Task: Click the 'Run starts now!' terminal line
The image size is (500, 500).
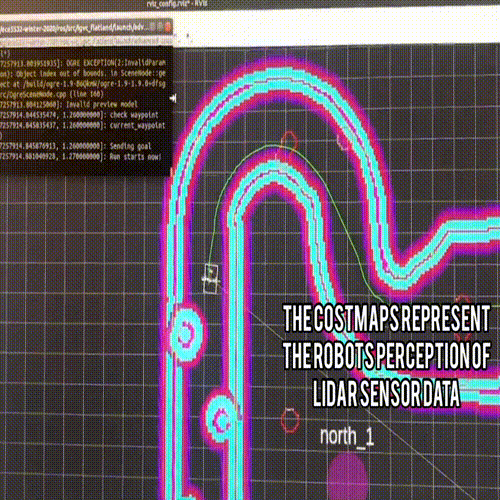Action: tap(81, 157)
